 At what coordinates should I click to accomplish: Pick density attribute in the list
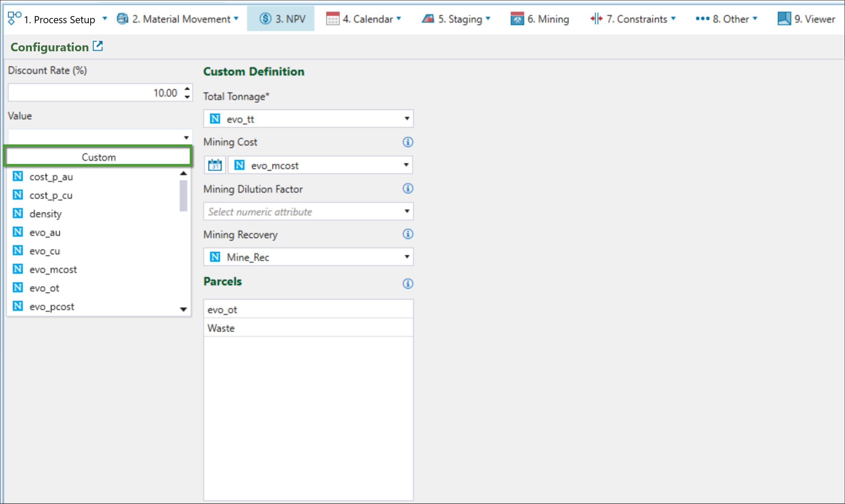tap(45, 213)
